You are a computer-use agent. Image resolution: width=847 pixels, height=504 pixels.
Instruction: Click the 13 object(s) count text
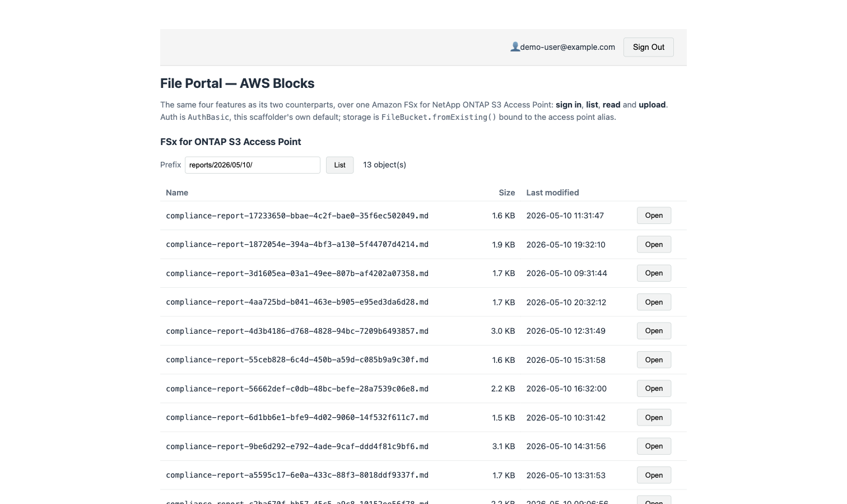click(x=384, y=165)
